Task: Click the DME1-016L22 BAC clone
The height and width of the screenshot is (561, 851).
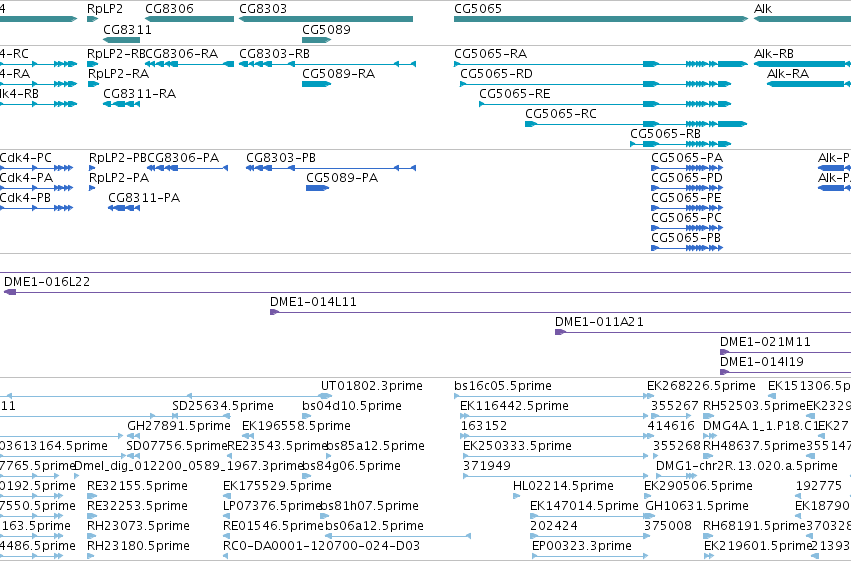Action: pyautogui.click(x=427, y=292)
